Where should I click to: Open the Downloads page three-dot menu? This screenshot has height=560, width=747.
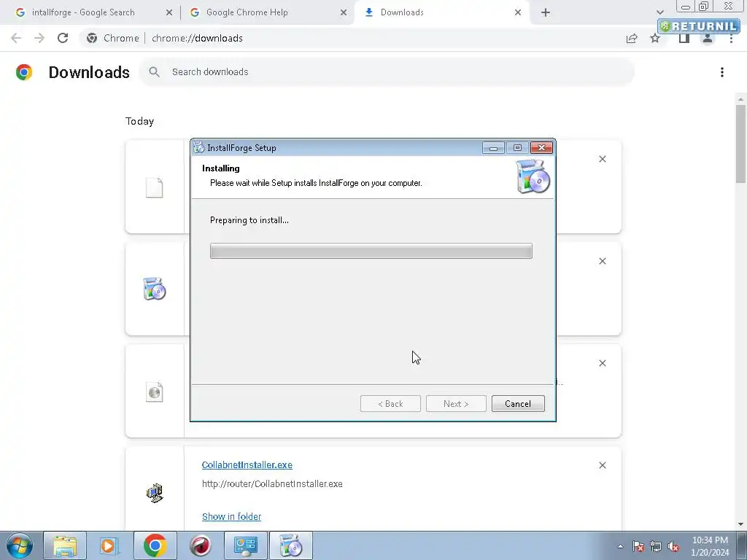[x=721, y=72]
